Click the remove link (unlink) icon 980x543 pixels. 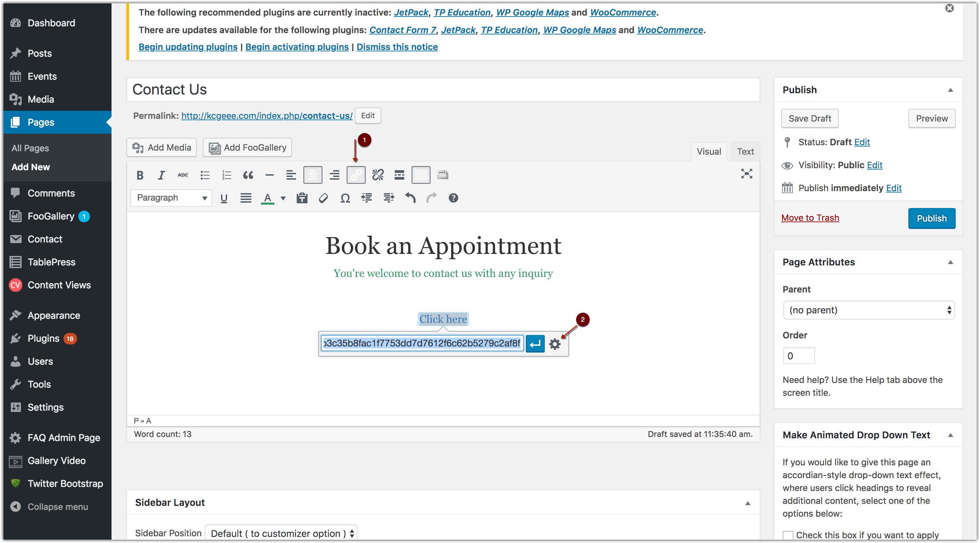[x=378, y=175]
